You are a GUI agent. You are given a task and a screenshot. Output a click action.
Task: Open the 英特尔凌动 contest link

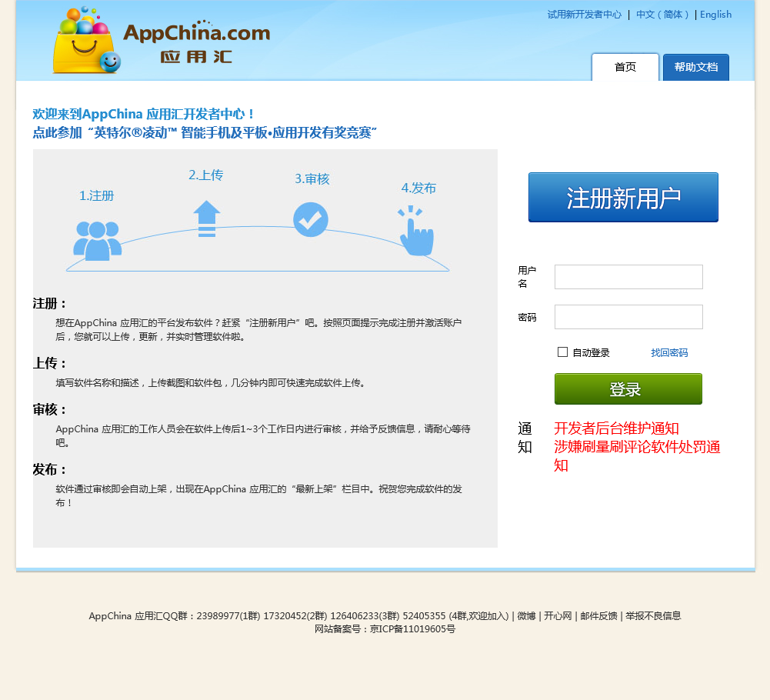coord(205,132)
